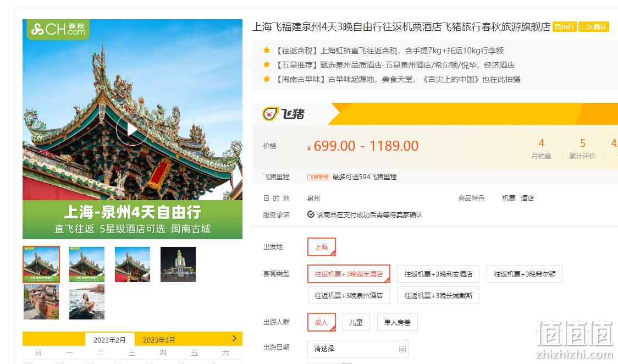Click the service promise checkmark icon
The image size is (618, 364).
(311, 214)
